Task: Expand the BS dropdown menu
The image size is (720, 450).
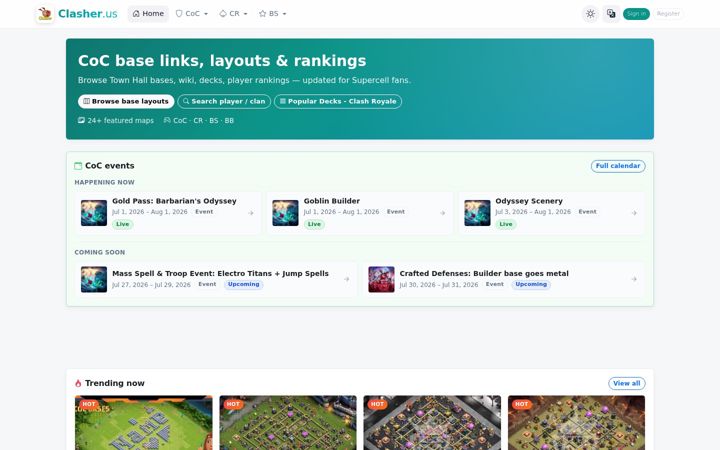Action: pos(273,14)
